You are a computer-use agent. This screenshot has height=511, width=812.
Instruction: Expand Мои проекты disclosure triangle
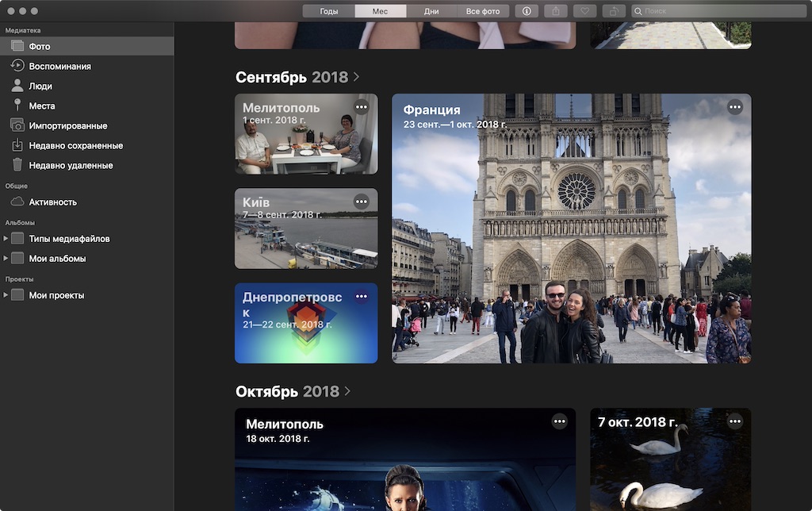pyautogui.click(x=6, y=295)
